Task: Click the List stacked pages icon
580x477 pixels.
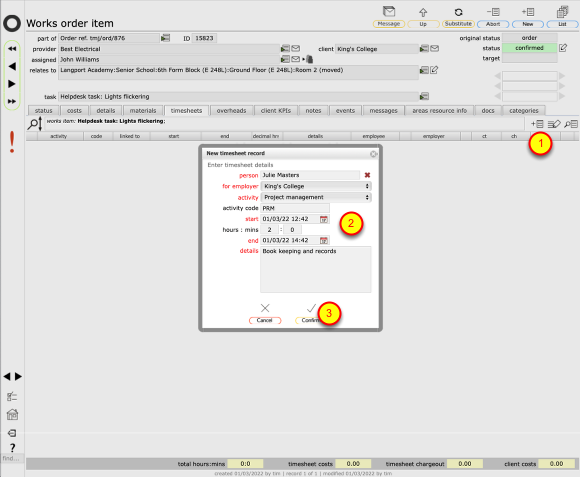Action: click(562, 12)
